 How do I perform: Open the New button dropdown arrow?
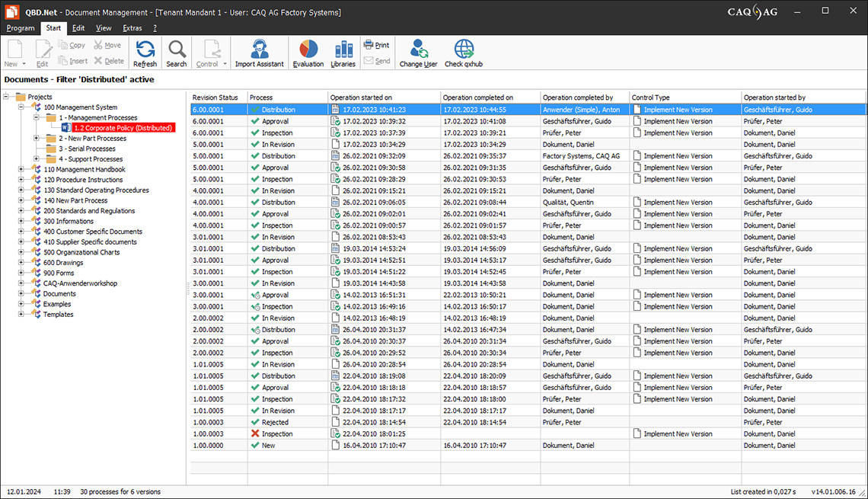coord(24,64)
